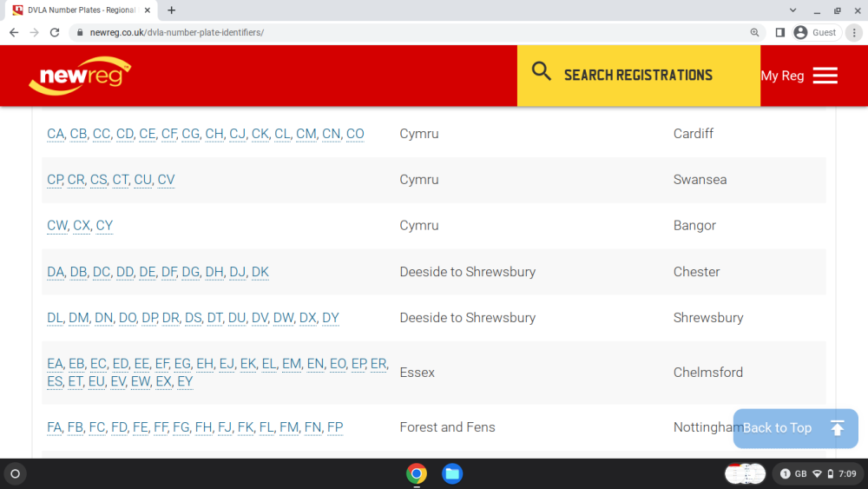Viewport: 868px width, 489px height.
Task: Open the FP plate identifier link
Action: (x=335, y=427)
